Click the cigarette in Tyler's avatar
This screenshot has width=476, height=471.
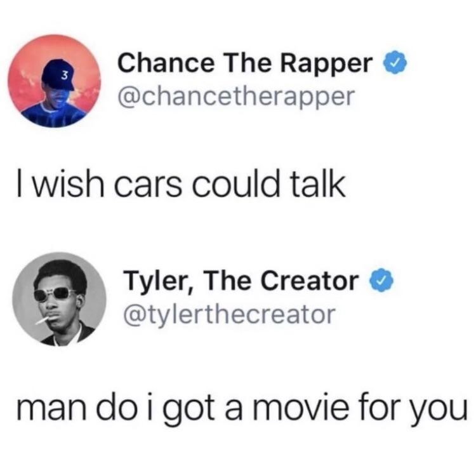tap(42, 321)
